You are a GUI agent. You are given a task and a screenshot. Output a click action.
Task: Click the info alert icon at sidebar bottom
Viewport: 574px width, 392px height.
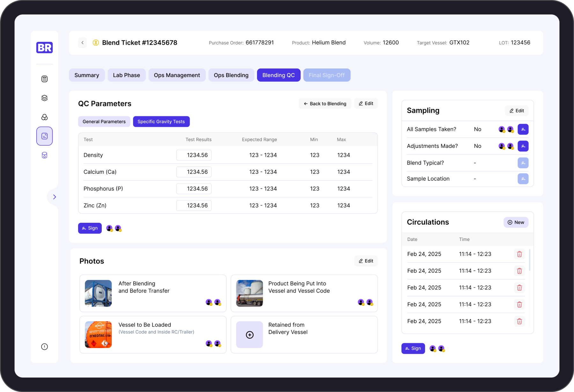click(x=44, y=347)
